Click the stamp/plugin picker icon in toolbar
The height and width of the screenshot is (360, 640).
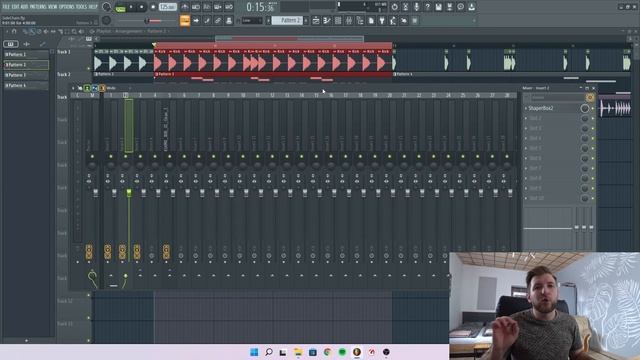tap(229, 20)
